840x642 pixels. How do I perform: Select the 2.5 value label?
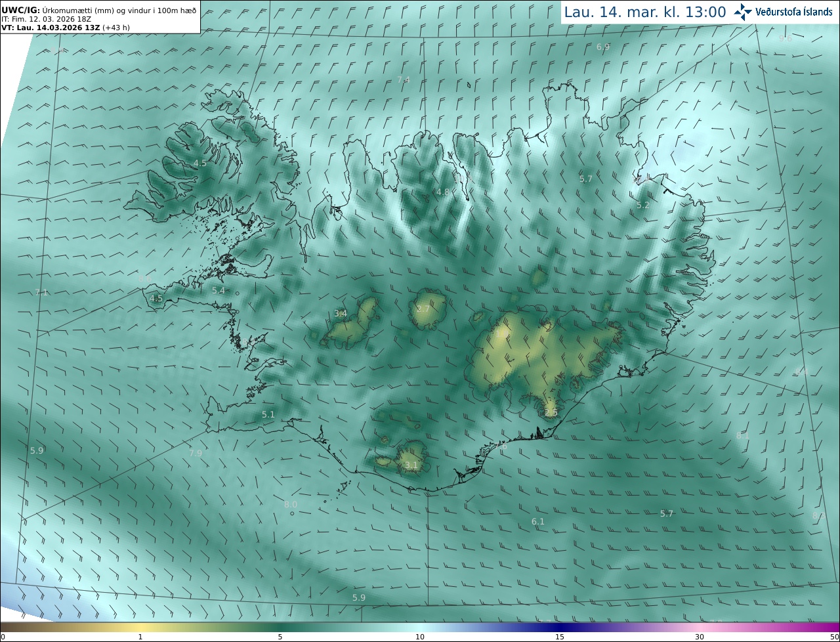551,412
